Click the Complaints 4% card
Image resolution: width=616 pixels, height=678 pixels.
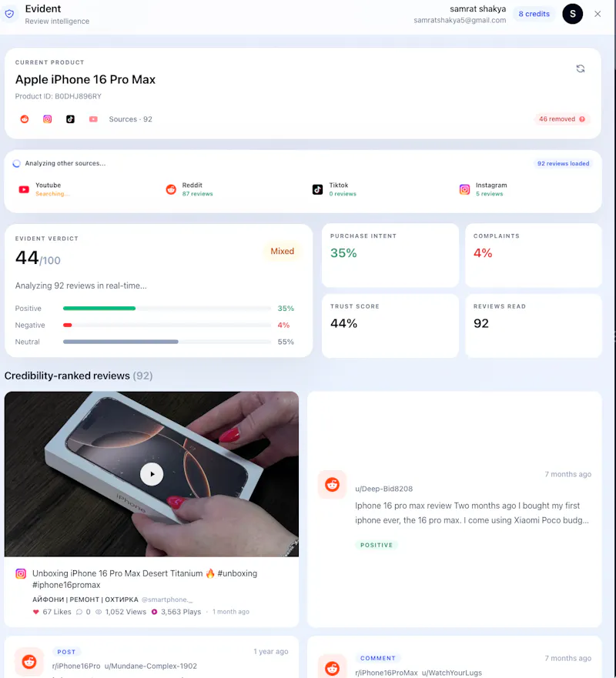(534, 255)
